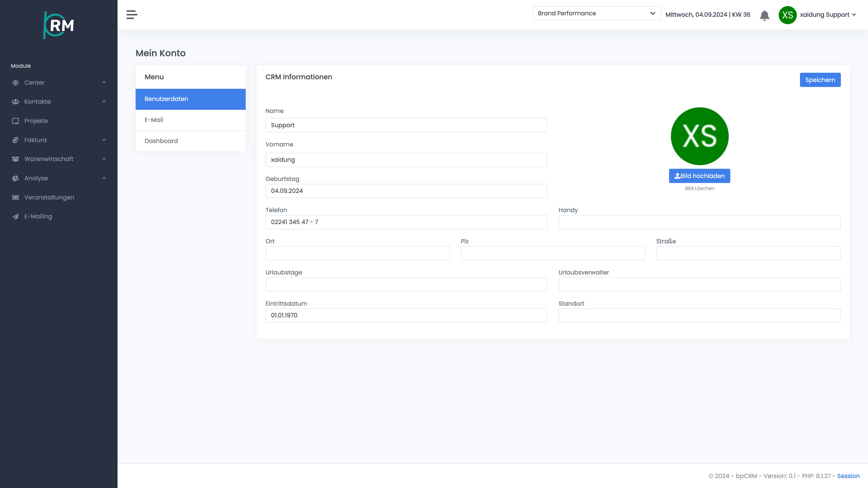
Task: Click the Projekte laptop icon
Action: point(16,121)
